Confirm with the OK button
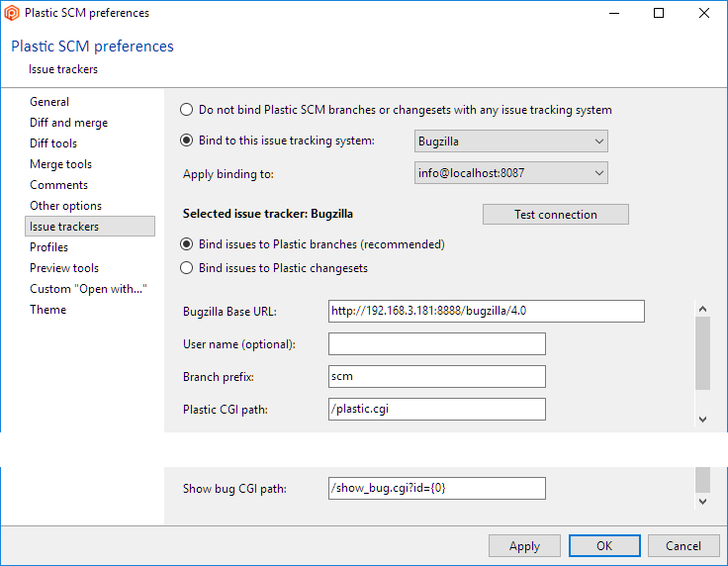Screen dimensions: 728x566 click(x=604, y=546)
